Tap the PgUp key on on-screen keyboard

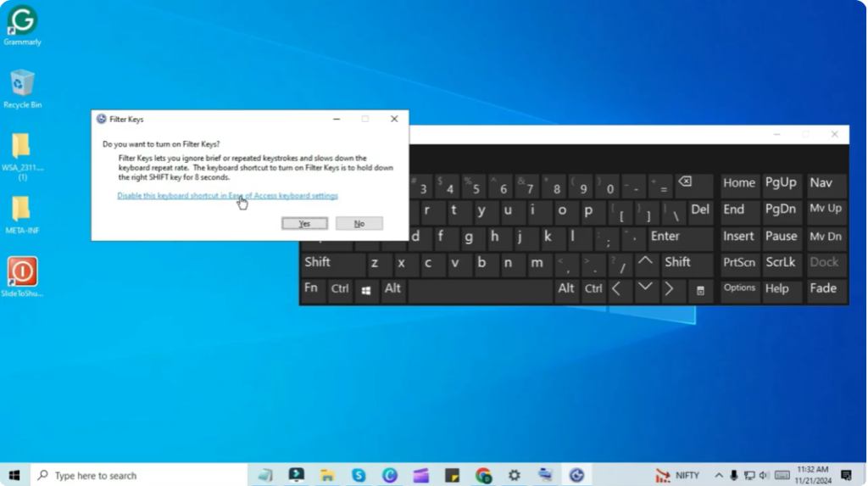coord(781,185)
